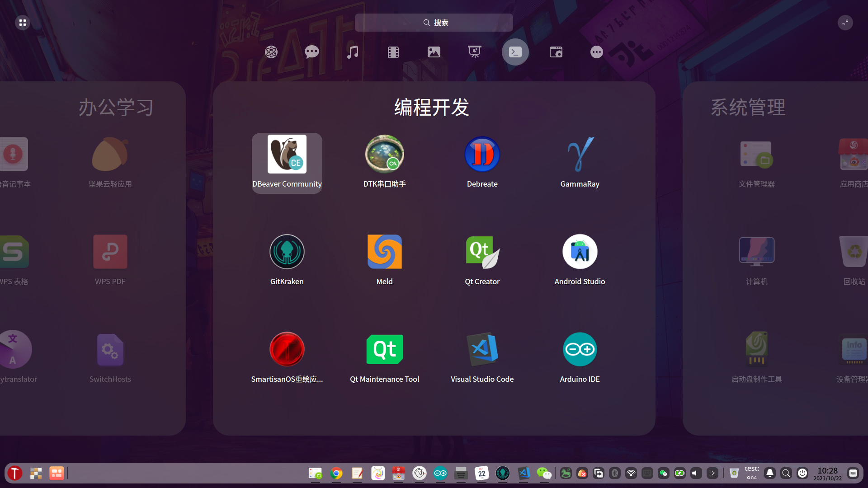Click the search input field

[x=434, y=23]
